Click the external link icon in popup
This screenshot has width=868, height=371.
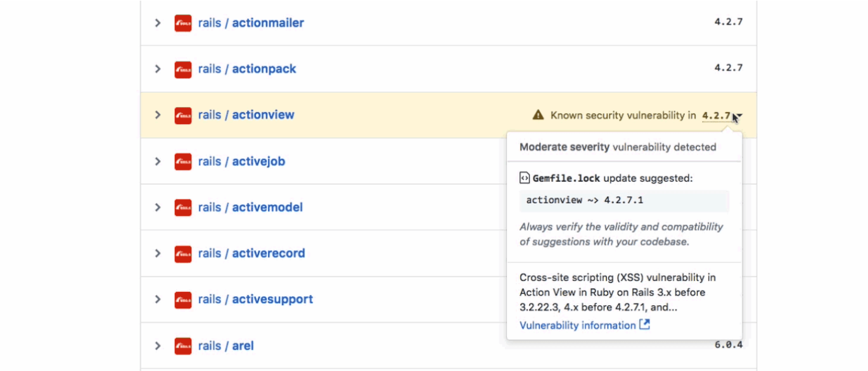click(644, 325)
